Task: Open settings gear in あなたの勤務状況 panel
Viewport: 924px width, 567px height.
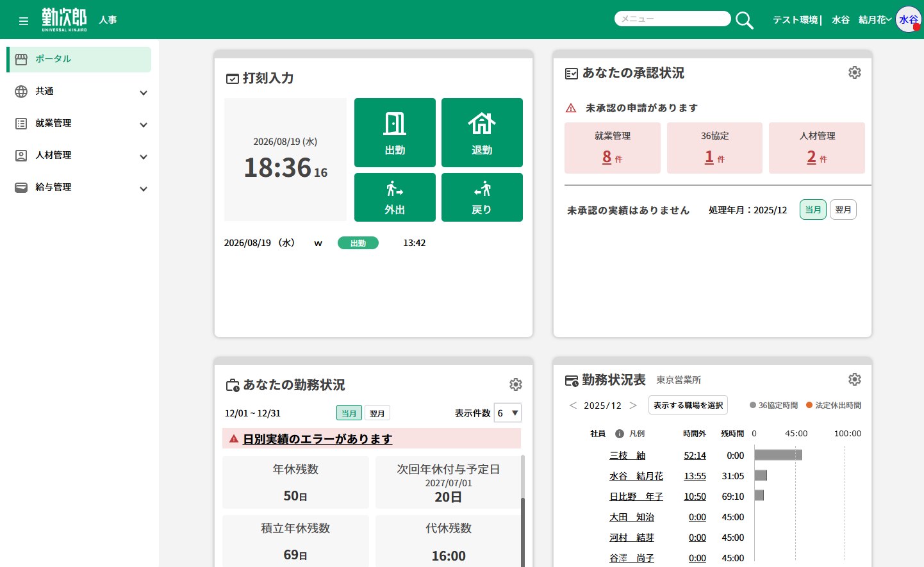Action: click(x=516, y=384)
